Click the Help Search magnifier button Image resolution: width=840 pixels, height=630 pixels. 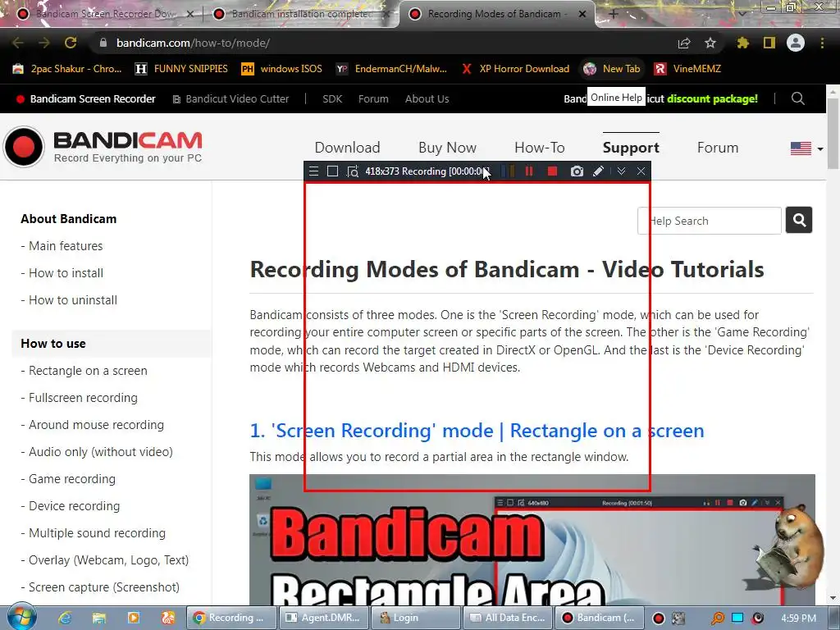[x=799, y=220]
